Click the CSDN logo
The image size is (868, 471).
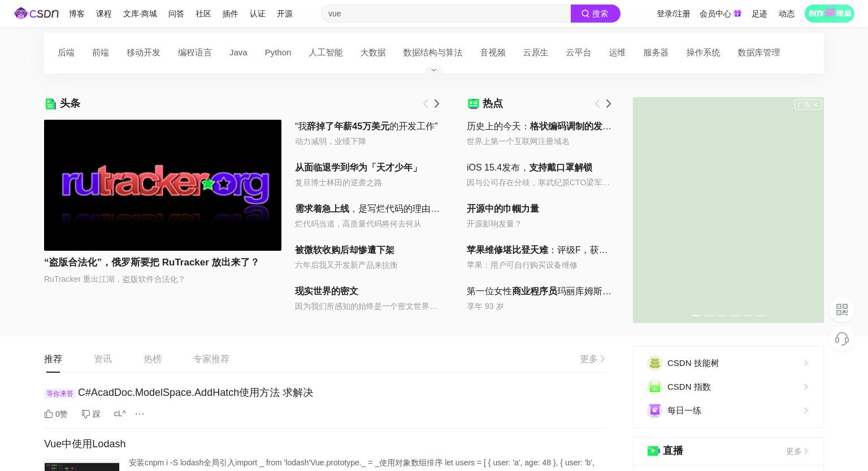point(36,14)
